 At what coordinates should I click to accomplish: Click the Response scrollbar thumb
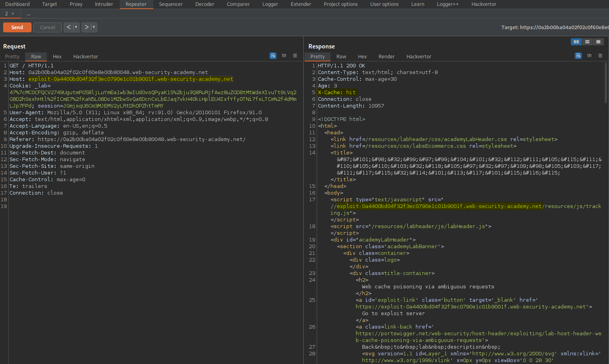pyautogui.click(x=606, y=83)
